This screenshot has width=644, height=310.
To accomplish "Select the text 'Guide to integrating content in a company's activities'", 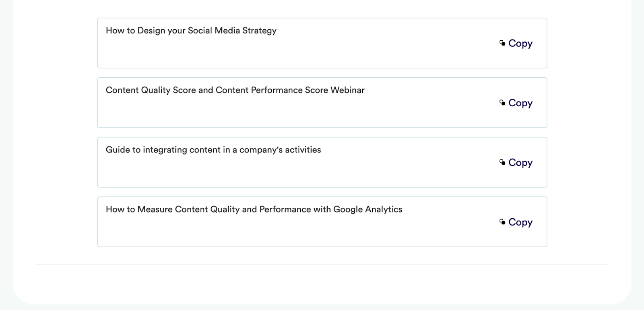I will (213, 150).
